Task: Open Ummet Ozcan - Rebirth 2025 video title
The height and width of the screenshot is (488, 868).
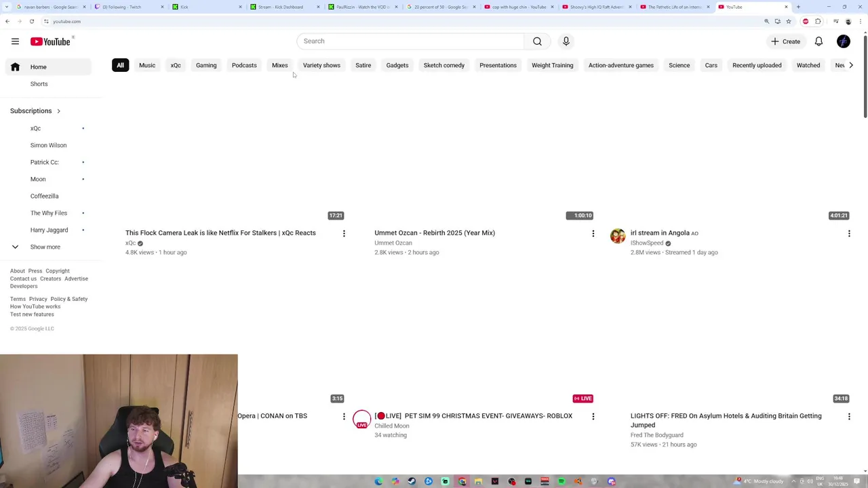Action: [x=435, y=233]
